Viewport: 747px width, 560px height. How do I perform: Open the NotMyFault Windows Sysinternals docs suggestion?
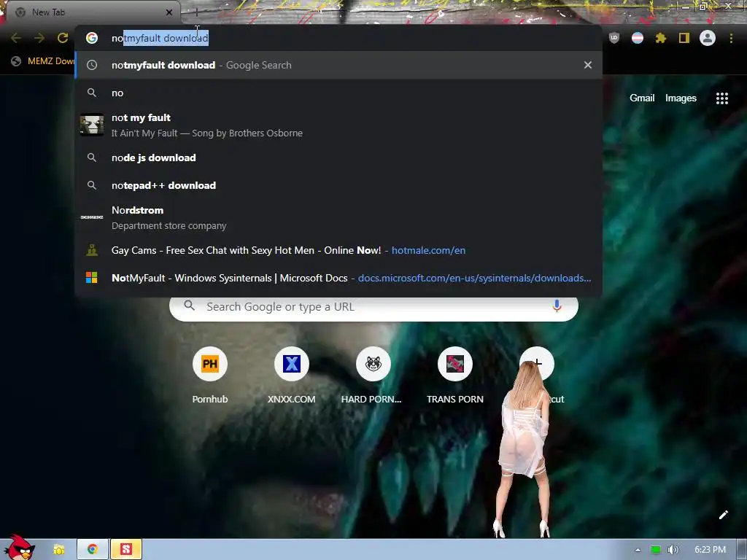tap(338, 278)
